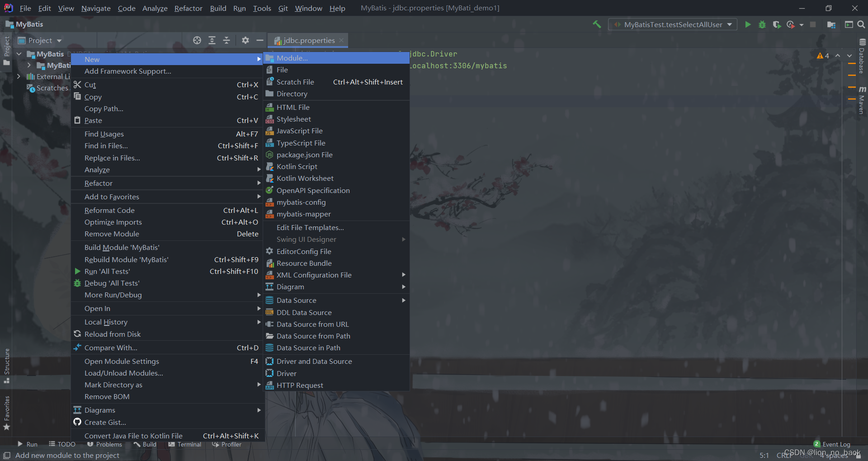The height and width of the screenshot is (461, 868).
Task: Choose Driver and Data Source
Action: (336, 361)
